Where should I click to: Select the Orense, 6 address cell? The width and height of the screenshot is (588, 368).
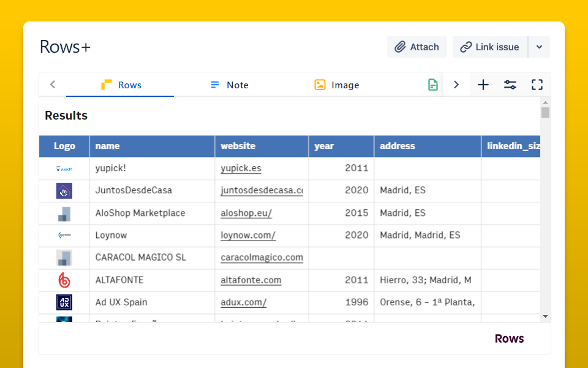pos(428,302)
